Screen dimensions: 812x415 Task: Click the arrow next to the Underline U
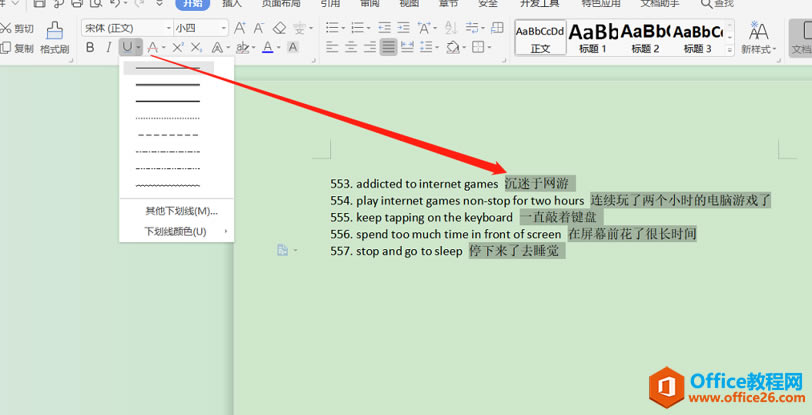[x=138, y=48]
